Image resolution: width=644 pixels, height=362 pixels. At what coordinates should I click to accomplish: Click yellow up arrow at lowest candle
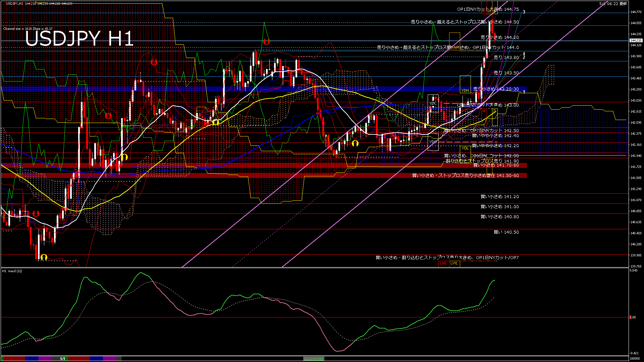coord(44,257)
